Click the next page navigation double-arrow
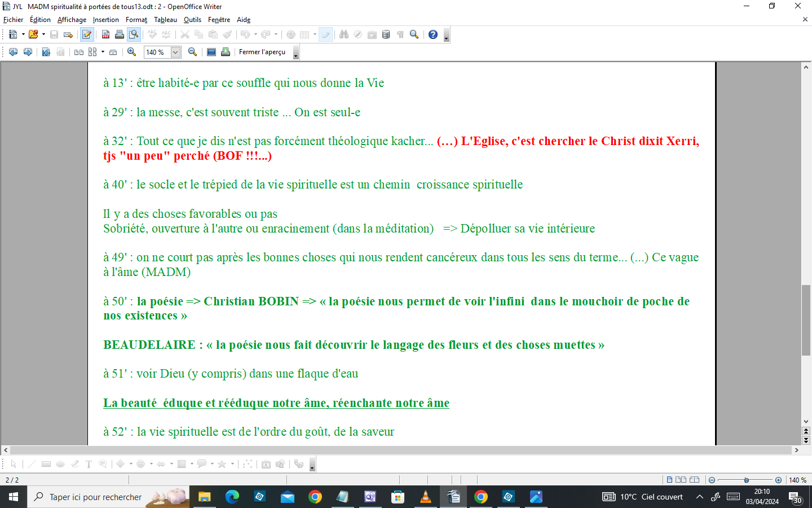 tap(806, 440)
